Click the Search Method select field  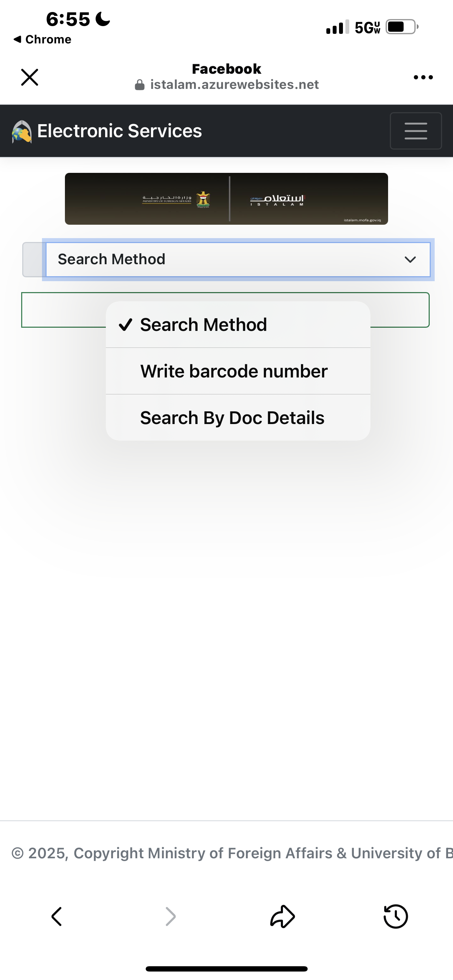coord(238,259)
